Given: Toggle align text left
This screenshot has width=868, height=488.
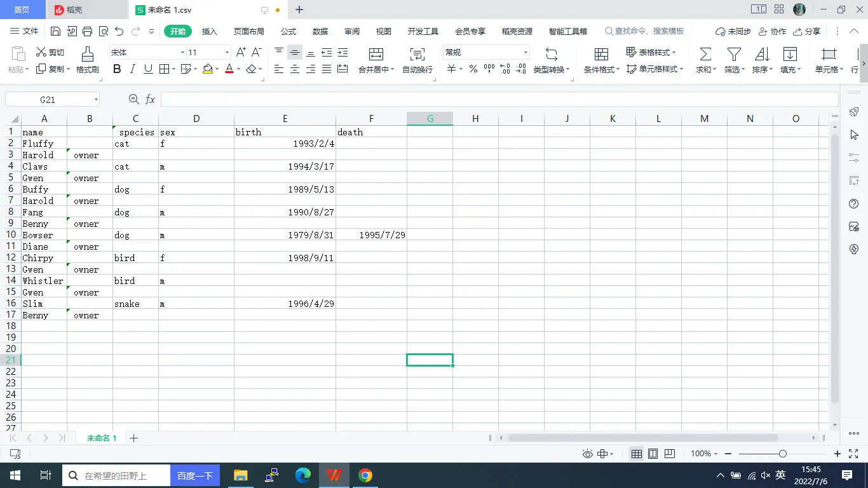Looking at the screenshot, I should pos(279,69).
